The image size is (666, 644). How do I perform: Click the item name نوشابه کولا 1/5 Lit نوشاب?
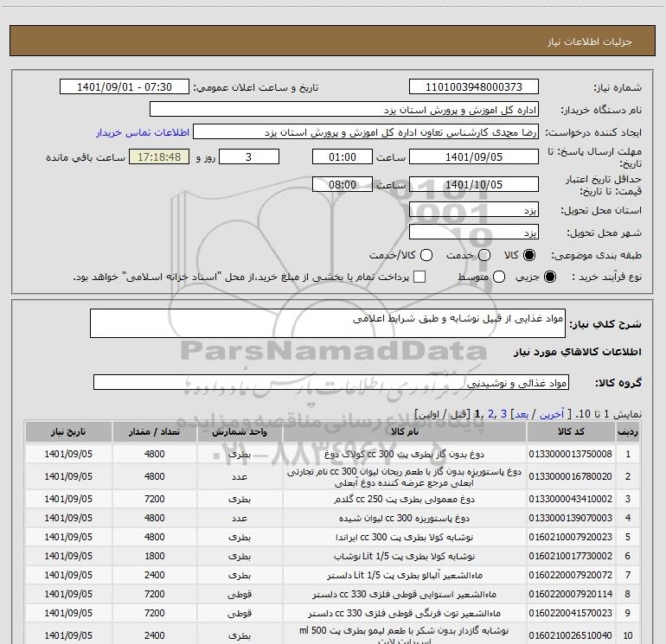405,556
